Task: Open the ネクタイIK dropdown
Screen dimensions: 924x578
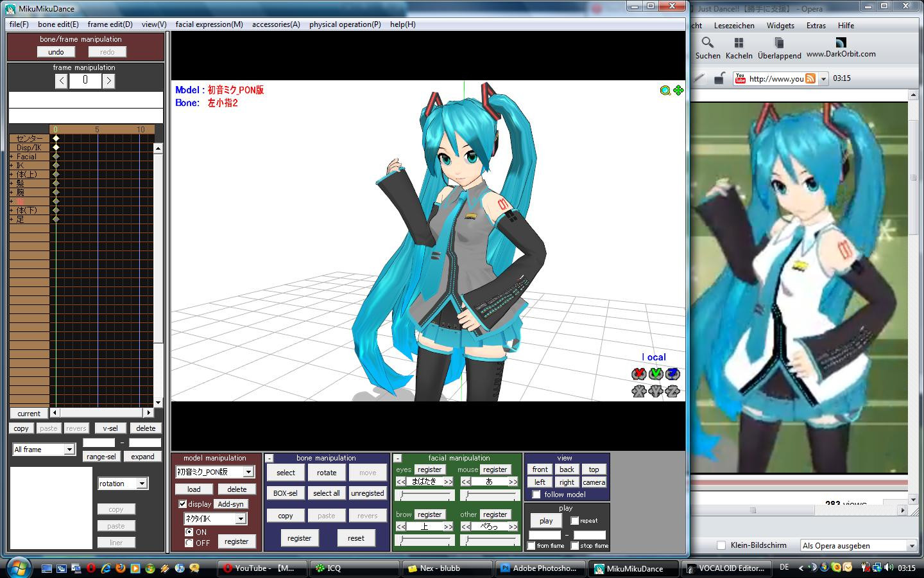Action: (x=241, y=518)
